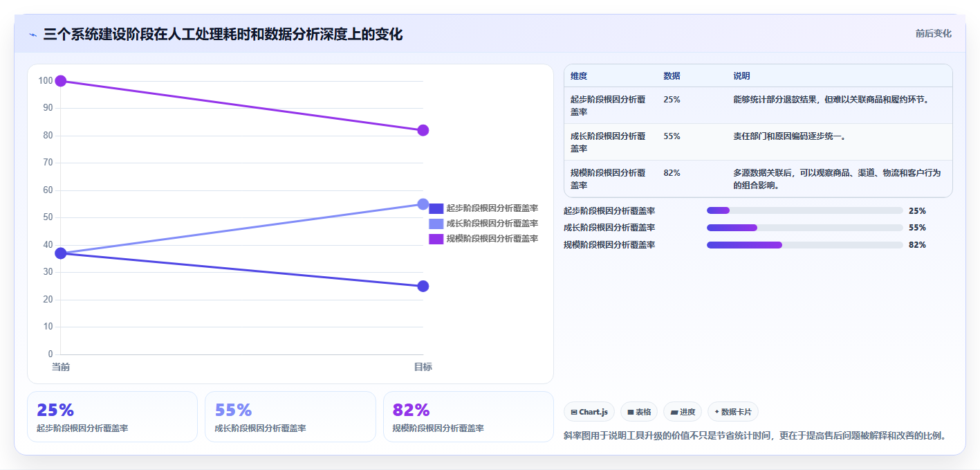Click the 前后变化 label in header

click(933, 33)
